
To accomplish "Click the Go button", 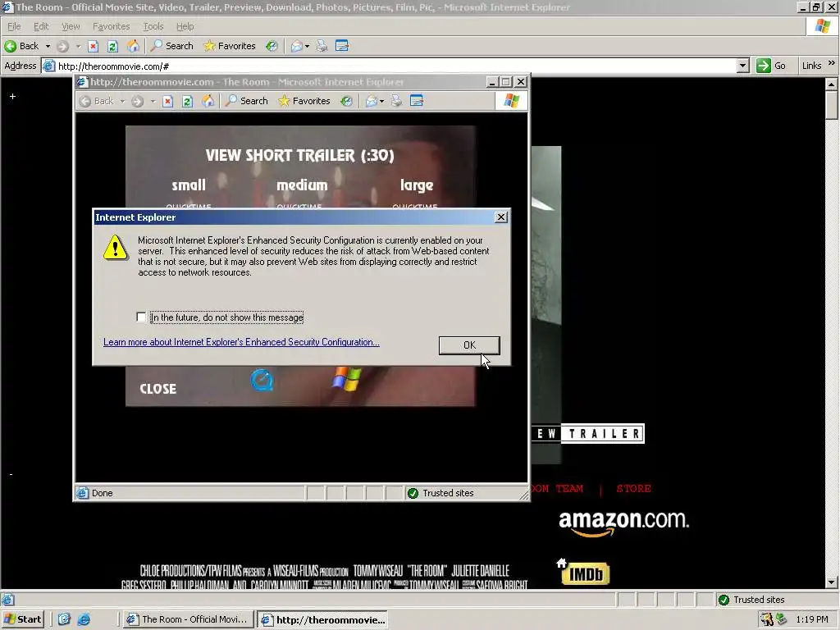I will click(x=771, y=66).
